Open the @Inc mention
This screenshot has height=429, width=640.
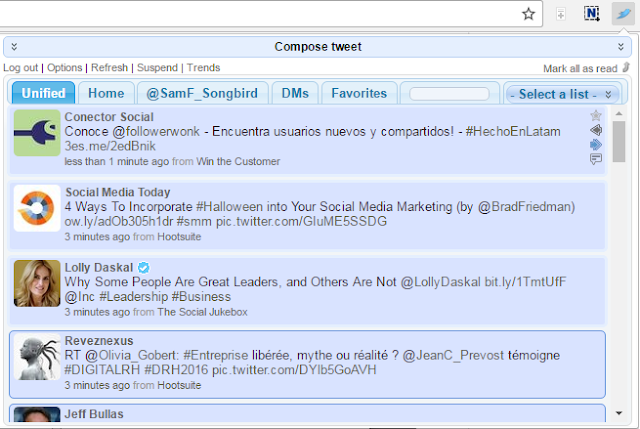(x=80, y=296)
